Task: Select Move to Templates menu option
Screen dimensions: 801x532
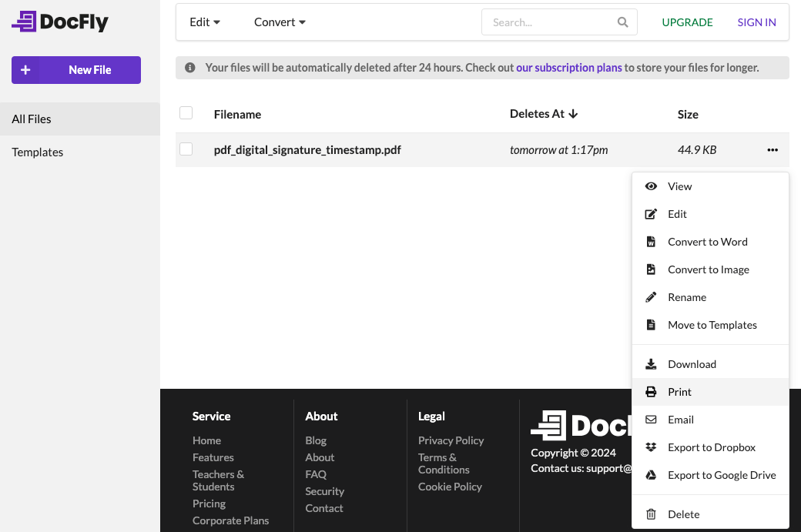Action: click(x=712, y=325)
